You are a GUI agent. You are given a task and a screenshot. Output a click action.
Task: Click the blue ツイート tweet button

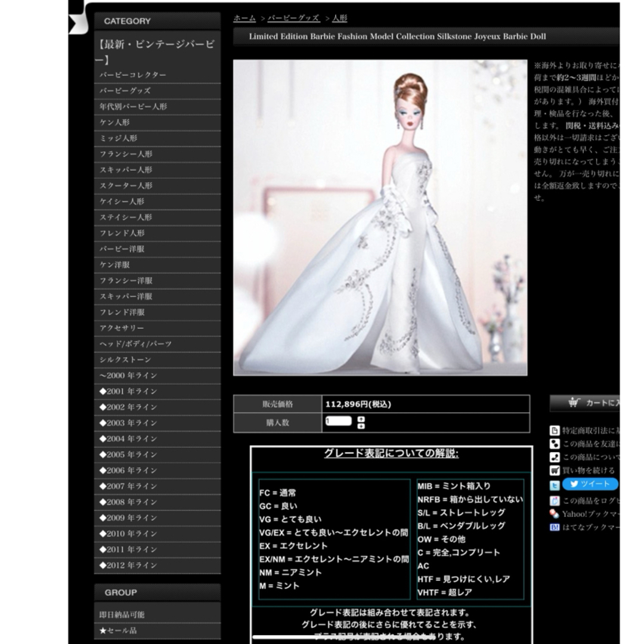590,484
